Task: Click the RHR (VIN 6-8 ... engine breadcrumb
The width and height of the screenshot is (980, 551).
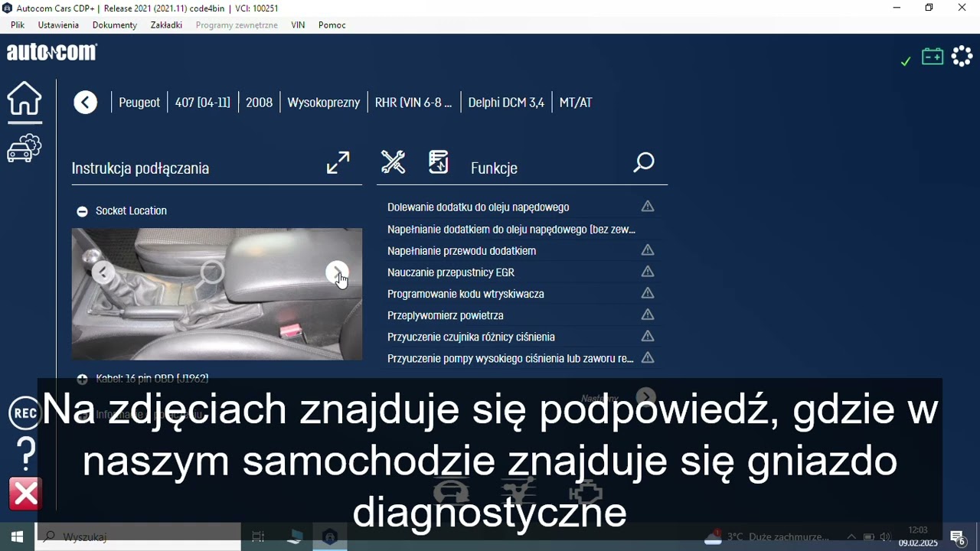Action: (413, 103)
